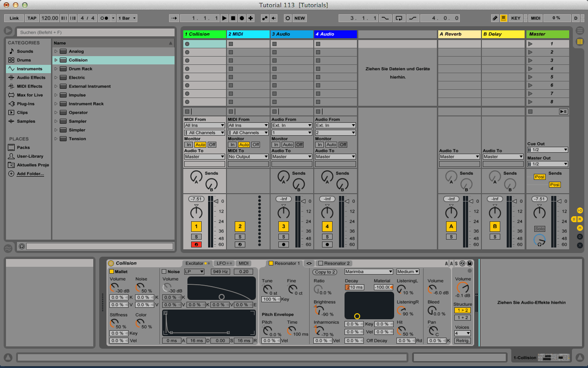Toggle the Resonator 2 activation checkbox
This screenshot has height=368, width=588.
click(321, 263)
